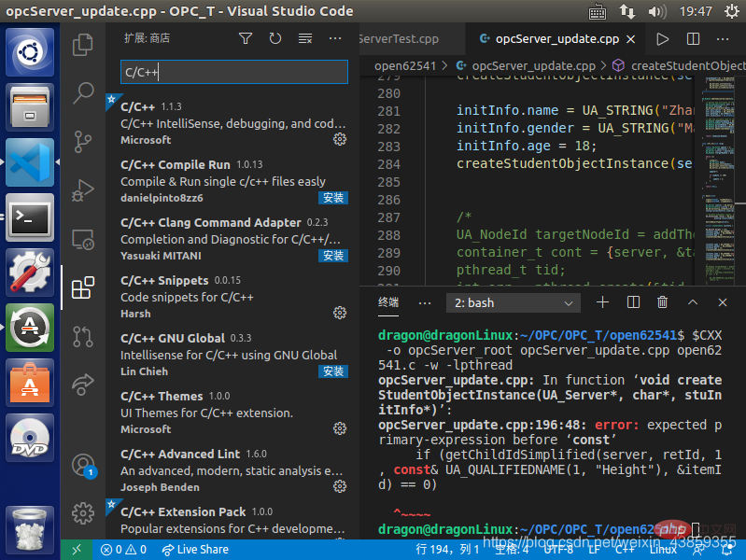
Task: Select the 终端 panel tab
Action: 388,302
